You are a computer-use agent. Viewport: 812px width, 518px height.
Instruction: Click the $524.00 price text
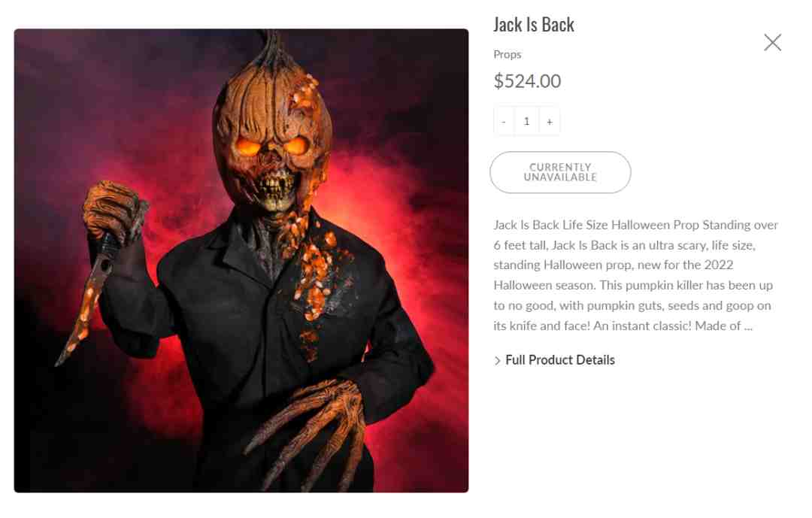click(x=526, y=80)
